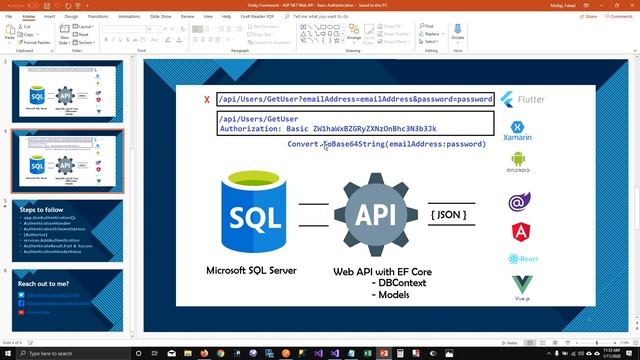
Task: Select the API gear graphic on the slide
Action: coord(376,214)
